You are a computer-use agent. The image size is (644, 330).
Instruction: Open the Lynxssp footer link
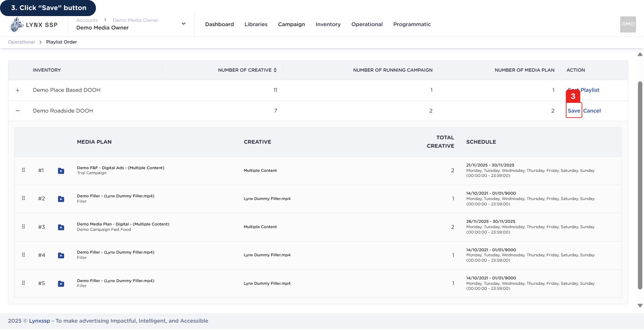coord(40,321)
